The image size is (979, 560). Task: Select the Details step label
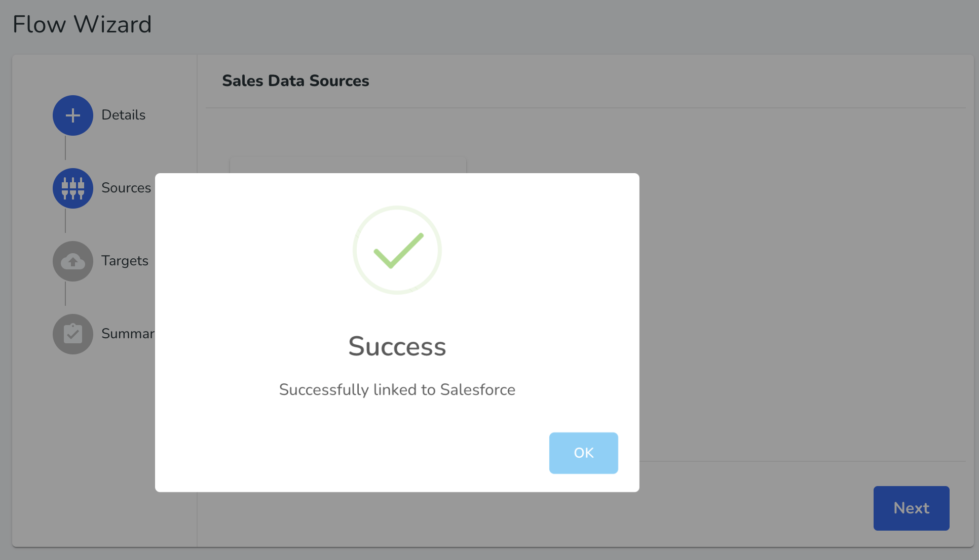(x=123, y=115)
